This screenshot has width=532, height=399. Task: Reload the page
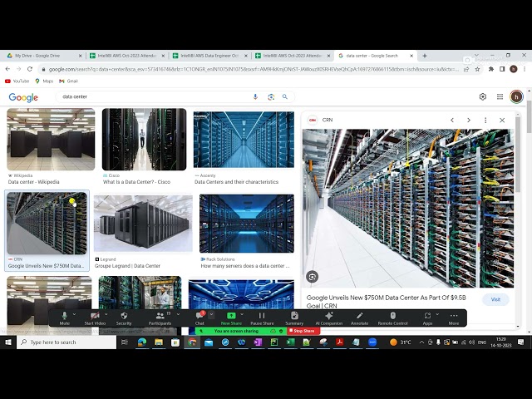pyautogui.click(x=30, y=69)
